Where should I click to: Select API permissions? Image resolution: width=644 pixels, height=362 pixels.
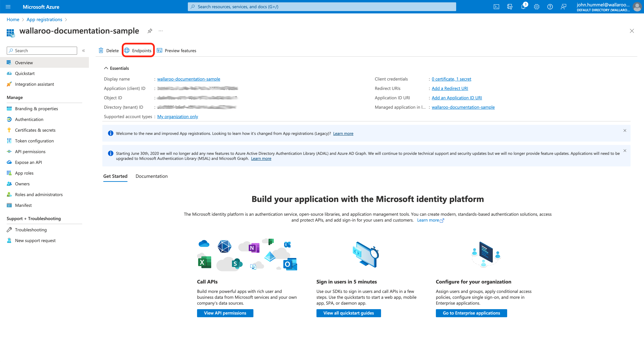pos(30,151)
